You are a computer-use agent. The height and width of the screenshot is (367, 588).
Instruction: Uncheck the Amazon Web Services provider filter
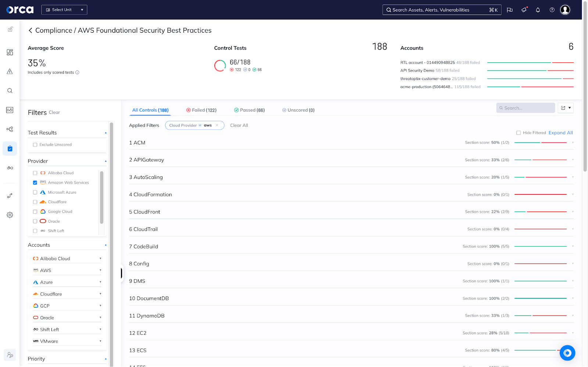coord(35,182)
